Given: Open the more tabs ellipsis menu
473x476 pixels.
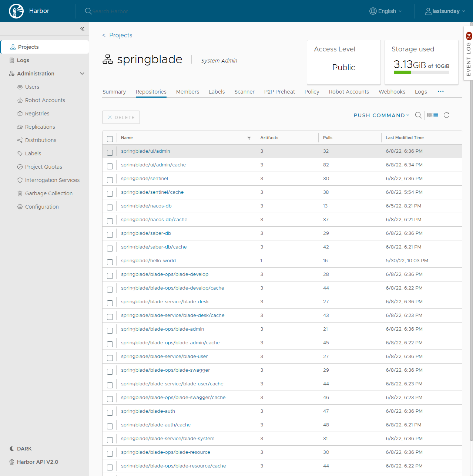Looking at the screenshot, I should 440,91.
